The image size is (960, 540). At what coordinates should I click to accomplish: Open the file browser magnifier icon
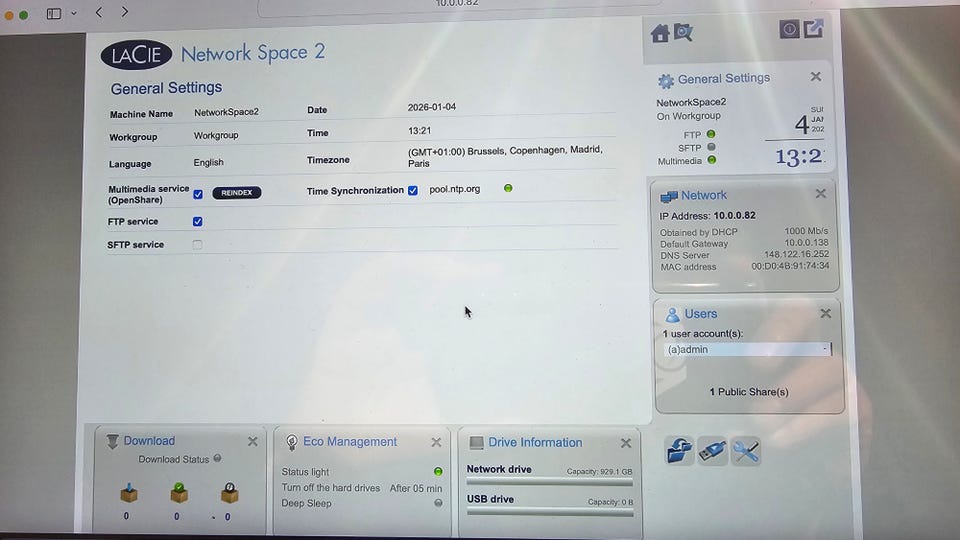(x=683, y=32)
